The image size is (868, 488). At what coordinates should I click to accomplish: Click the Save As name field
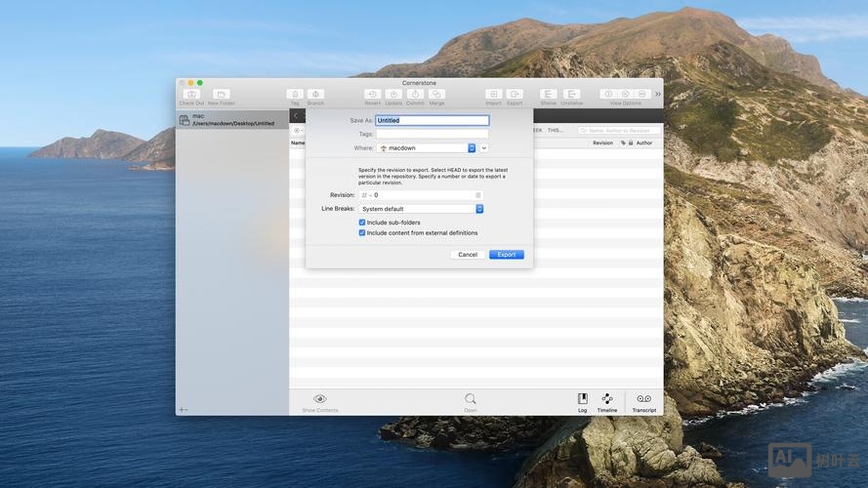click(432, 121)
